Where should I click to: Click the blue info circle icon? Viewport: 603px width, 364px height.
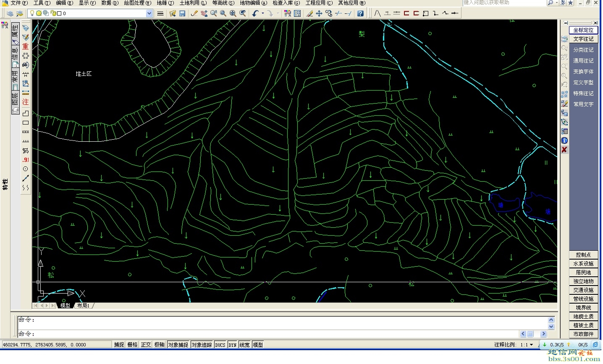pyautogui.click(x=564, y=140)
